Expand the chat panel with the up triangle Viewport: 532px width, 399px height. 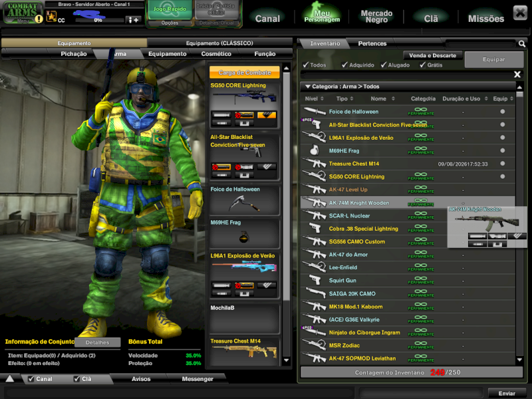tap(10, 378)
